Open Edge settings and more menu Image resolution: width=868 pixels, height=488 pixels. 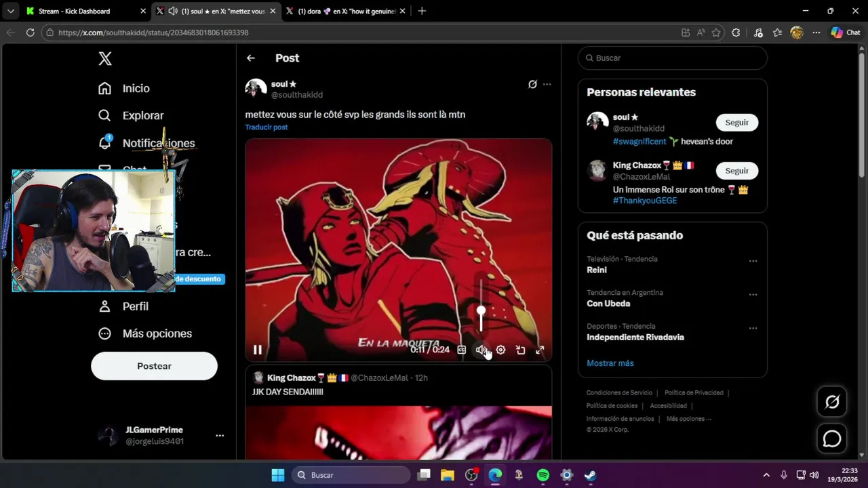tap(816, 33)
